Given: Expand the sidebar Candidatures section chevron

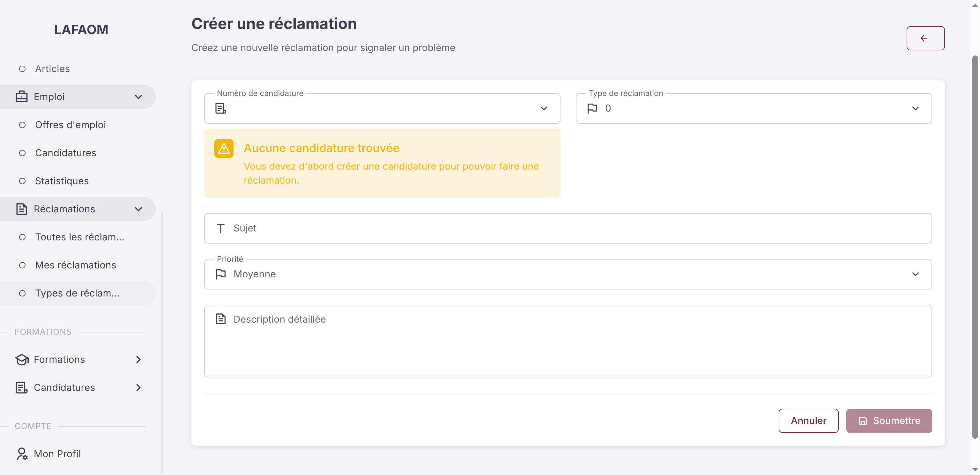Looking at the screenshot, I should (138, 388).
